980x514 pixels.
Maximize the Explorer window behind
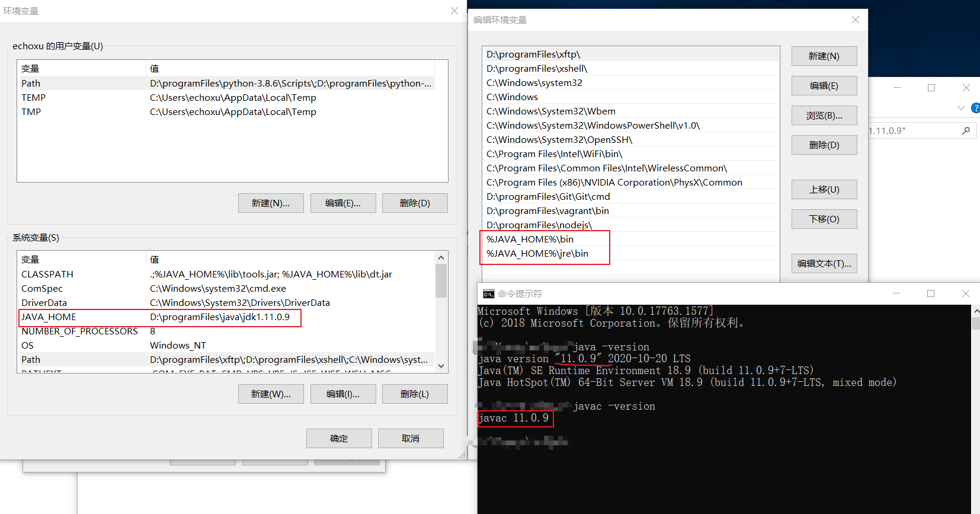931,88
